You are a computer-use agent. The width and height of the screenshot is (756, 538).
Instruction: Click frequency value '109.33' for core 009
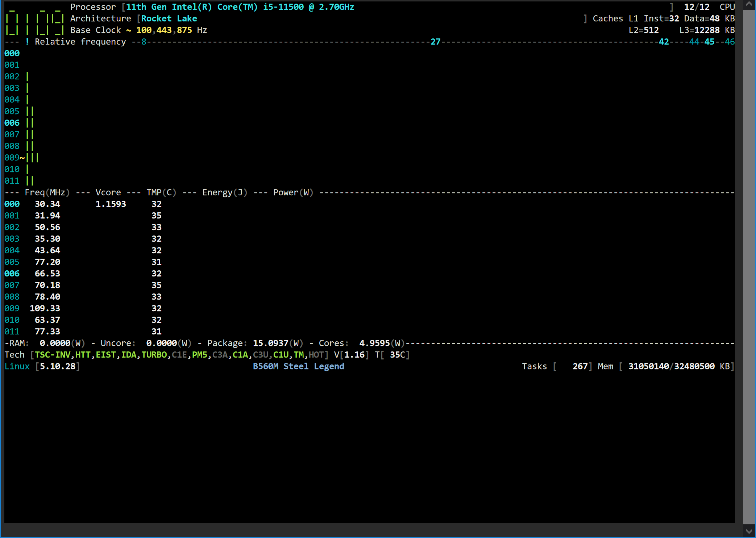click(x=45, y=308)
